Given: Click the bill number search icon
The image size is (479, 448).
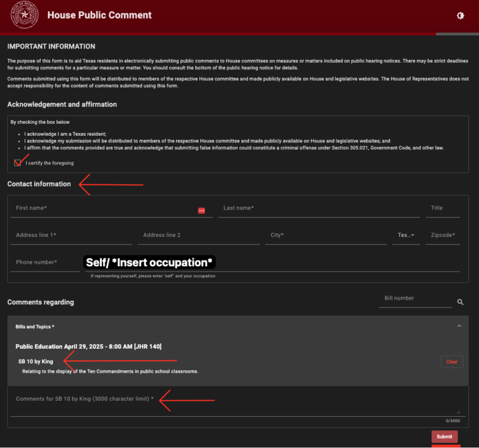Looking at the screenshot, I should click(x=460, y=302).
